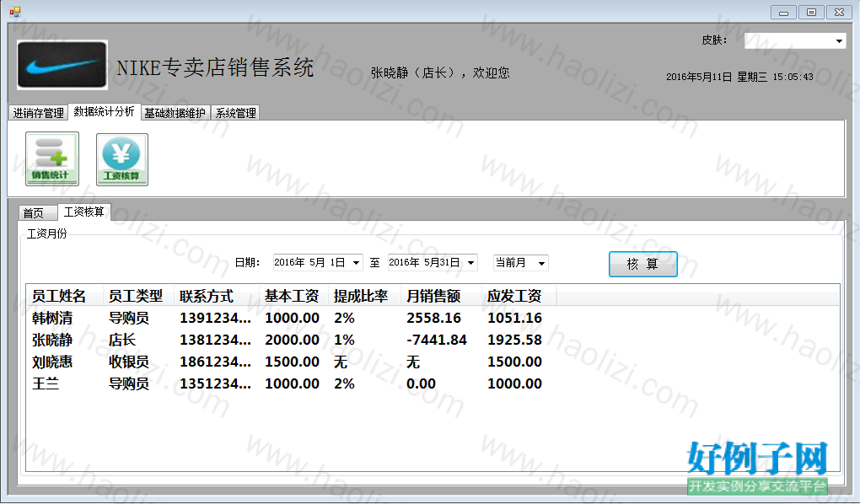This screenshot has height=504, width=860.
Task: Click salary value 1051.16
Action: 514,318
